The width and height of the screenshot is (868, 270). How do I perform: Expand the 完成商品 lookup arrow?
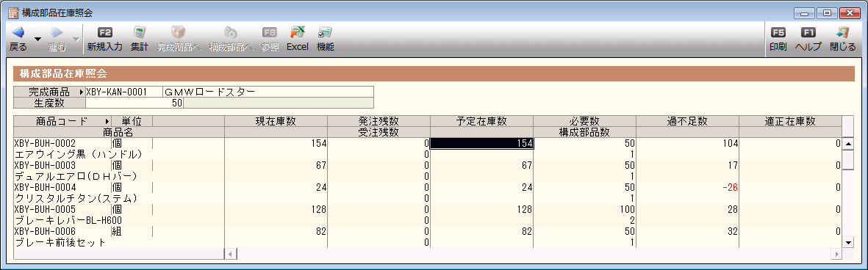coord(82,92)
